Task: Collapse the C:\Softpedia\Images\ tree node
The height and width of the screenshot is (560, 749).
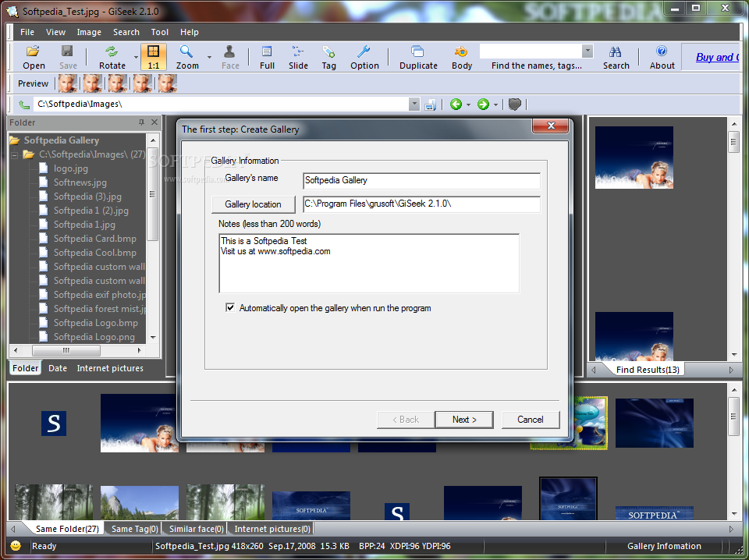Action: pos(15,154)
